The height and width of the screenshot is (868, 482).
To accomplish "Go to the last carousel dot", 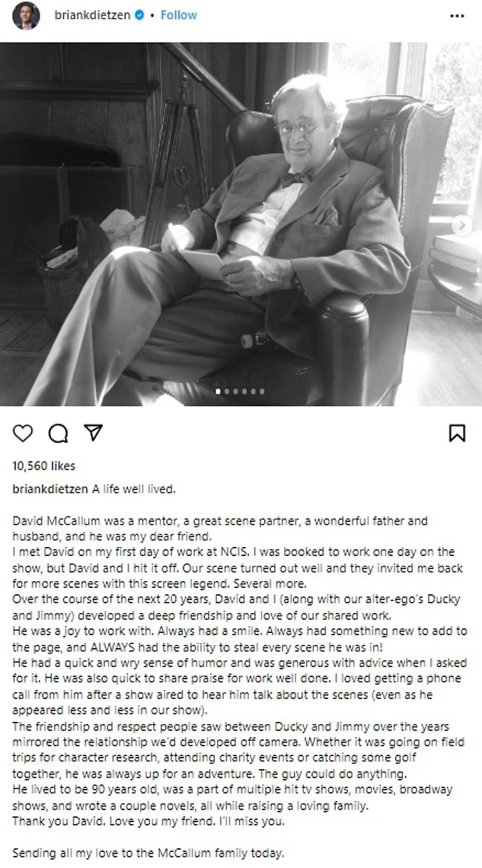I will click(262, 392).
